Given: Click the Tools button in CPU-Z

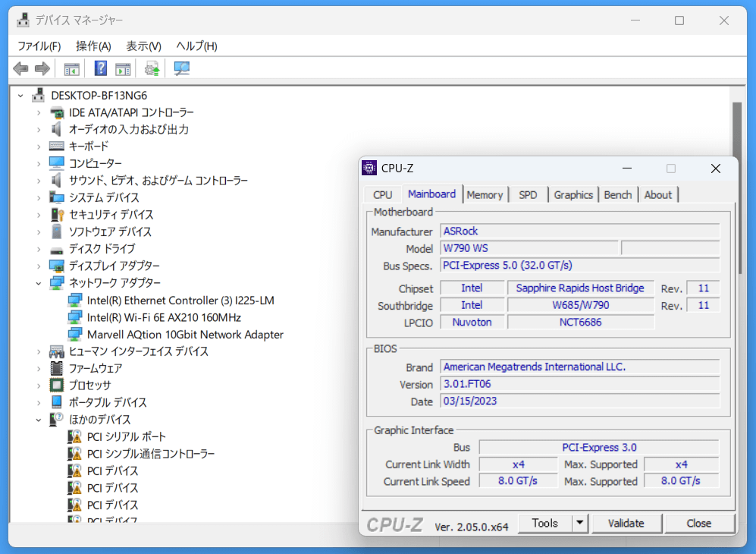Looking at the screenshot, I should (x=545, y=523).
